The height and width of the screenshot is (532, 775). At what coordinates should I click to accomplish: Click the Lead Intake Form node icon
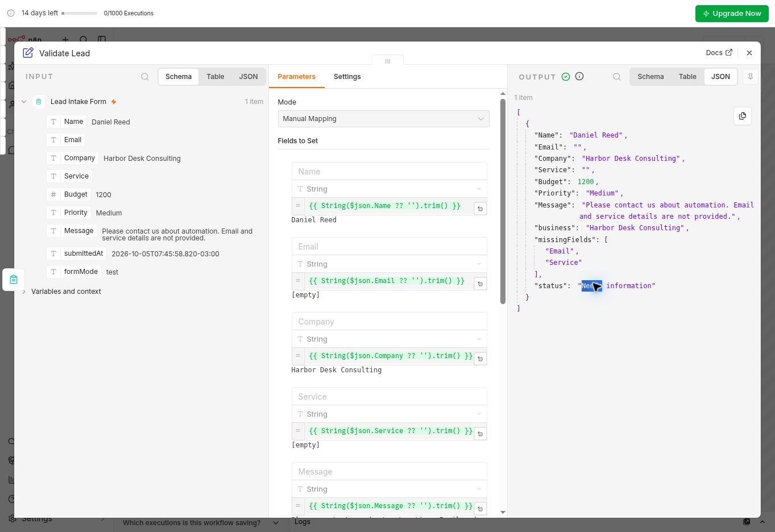[39, 102]
